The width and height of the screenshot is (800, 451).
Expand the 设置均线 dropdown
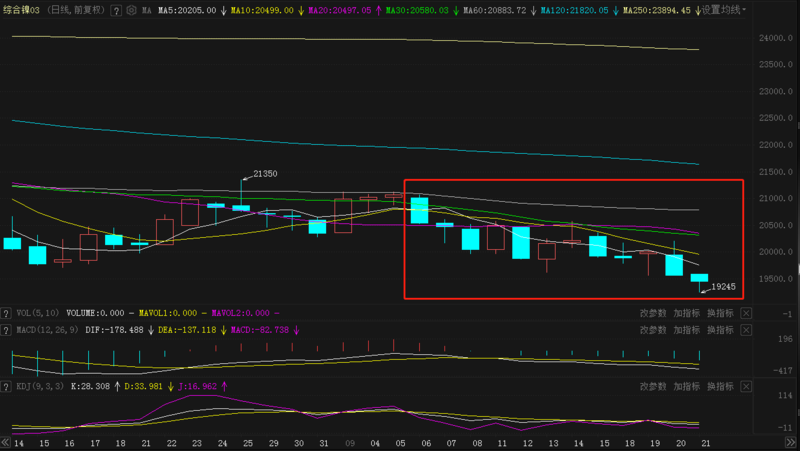click(724, 10)
